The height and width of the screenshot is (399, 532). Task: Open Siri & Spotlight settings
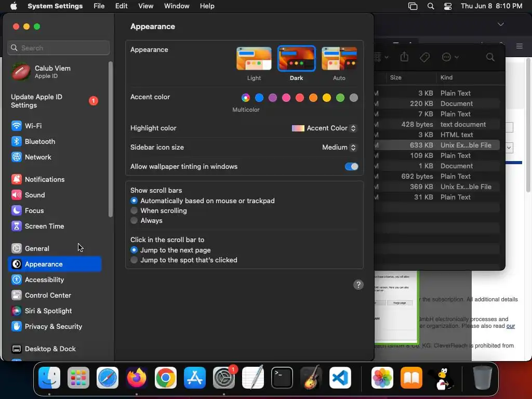coord(54,311)
